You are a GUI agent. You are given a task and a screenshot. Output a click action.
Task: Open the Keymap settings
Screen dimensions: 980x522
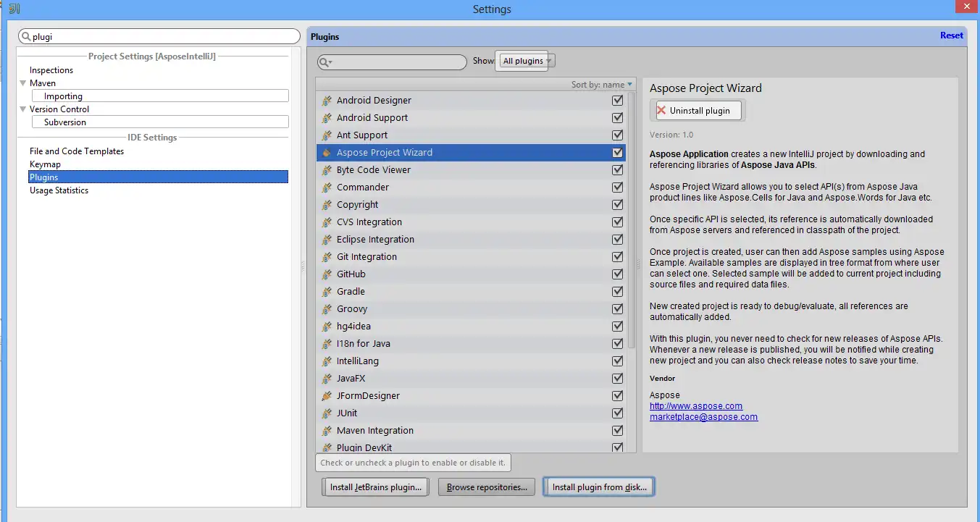45,164
